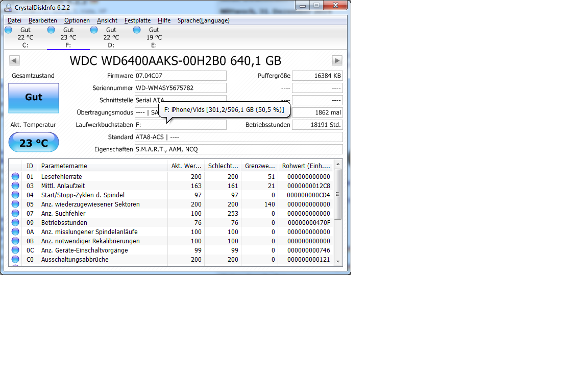Screen dimensions: 588x368
Task: Click the Seriennummer field WD-WMASY5675782
Action: (180, 88)
